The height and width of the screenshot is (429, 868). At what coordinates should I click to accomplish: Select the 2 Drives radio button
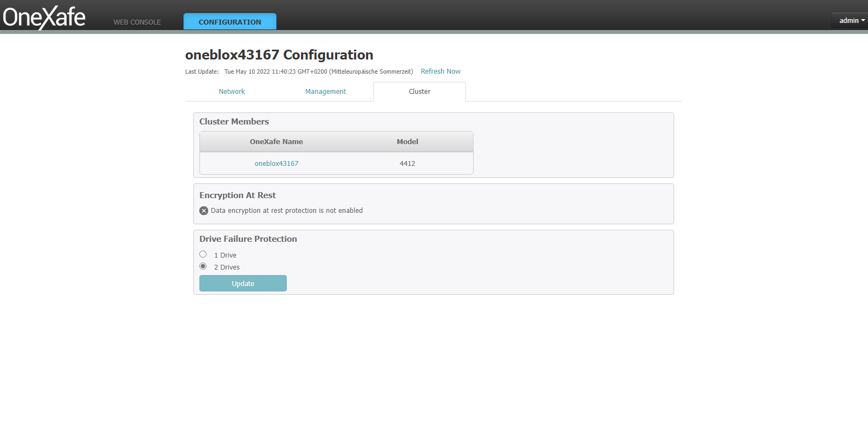[203, 266]
